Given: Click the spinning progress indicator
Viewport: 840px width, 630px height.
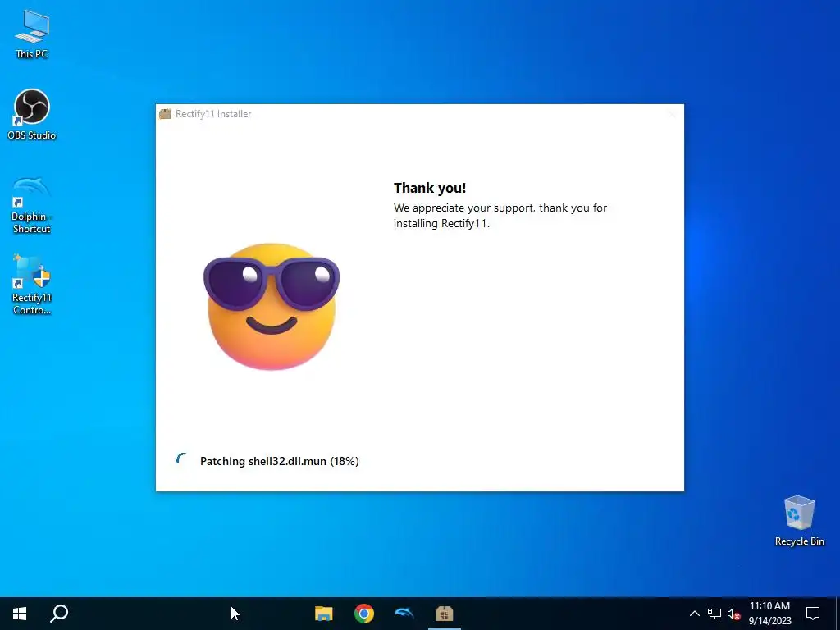Looking at the screenshot, I should coord(181,459).
